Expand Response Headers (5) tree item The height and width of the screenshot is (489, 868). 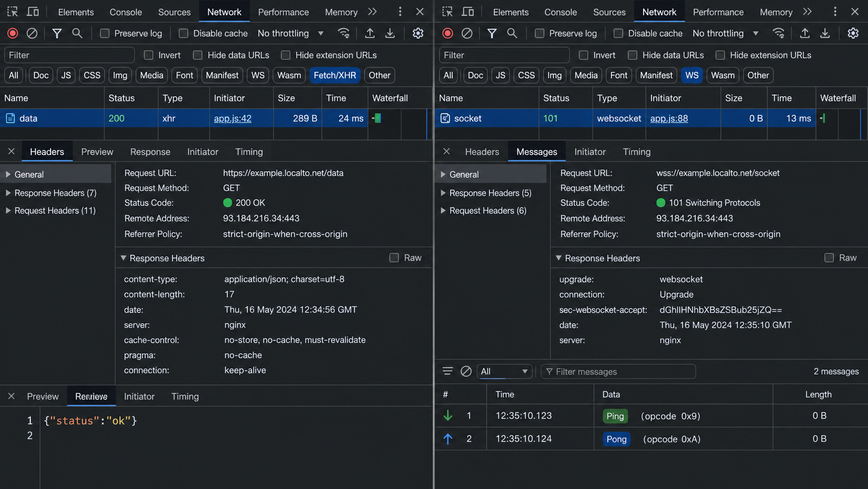443,193
